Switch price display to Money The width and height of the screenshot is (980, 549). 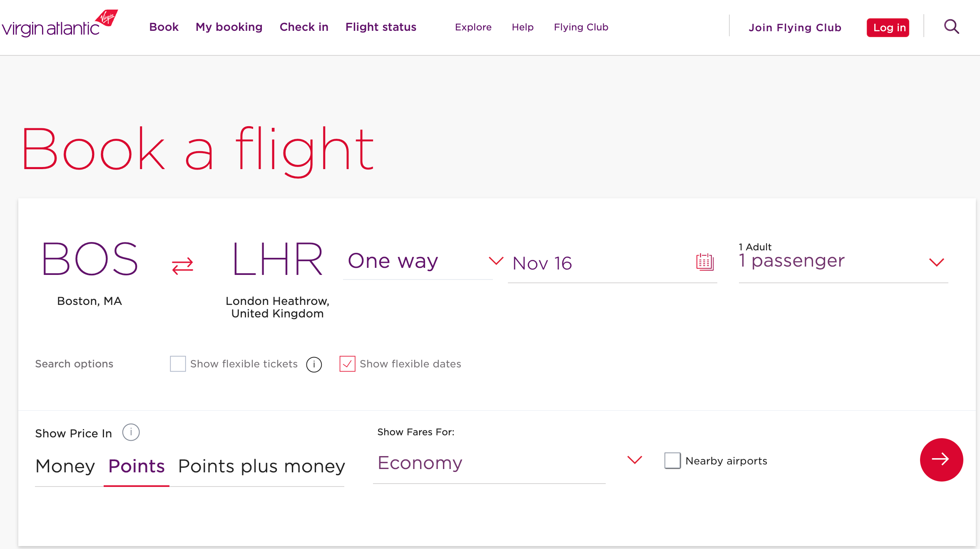pos(65,466)
